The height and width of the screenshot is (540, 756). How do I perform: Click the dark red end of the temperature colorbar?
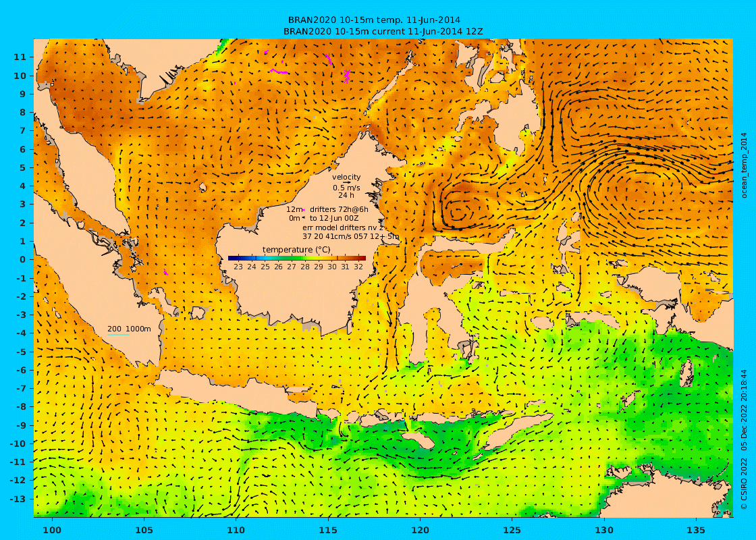click(362, 259)
